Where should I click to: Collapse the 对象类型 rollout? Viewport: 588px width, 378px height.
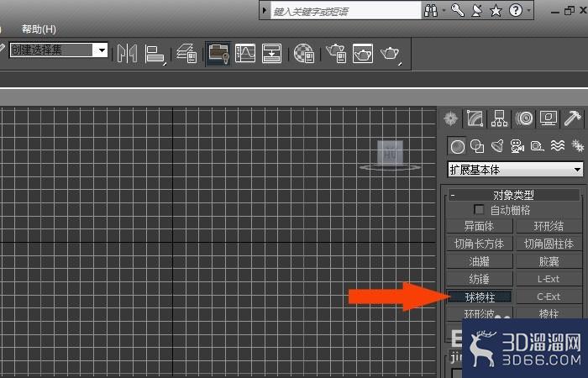click(x=514, y=195)
